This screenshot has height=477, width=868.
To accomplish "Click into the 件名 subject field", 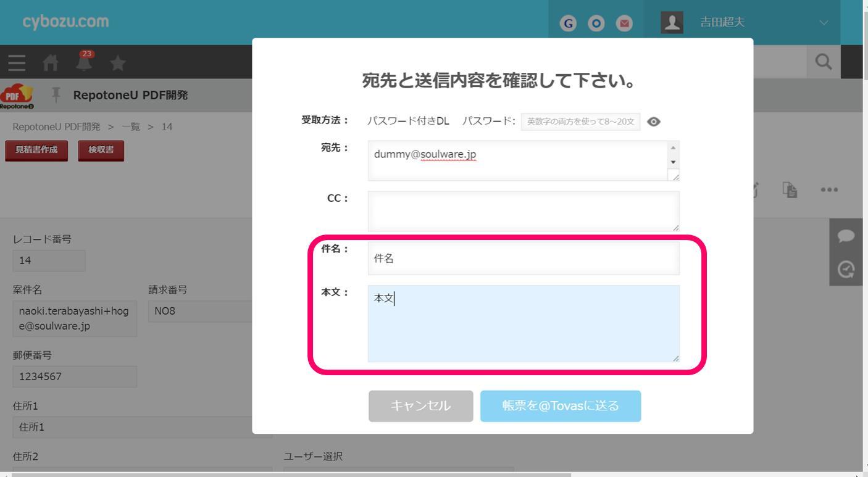I will coord(523,259).
